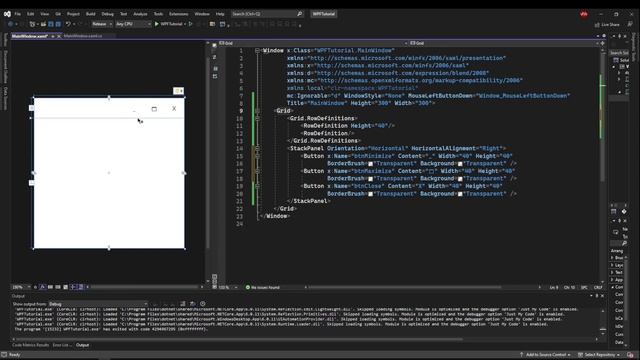
Task: Collapse the Grid element at line 9
Action: coord(257,111)
